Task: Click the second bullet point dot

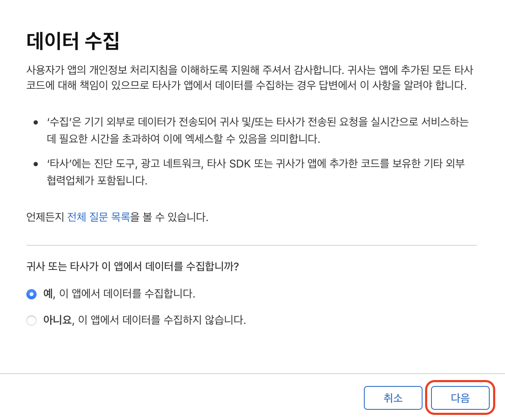Action: [36, 164]
